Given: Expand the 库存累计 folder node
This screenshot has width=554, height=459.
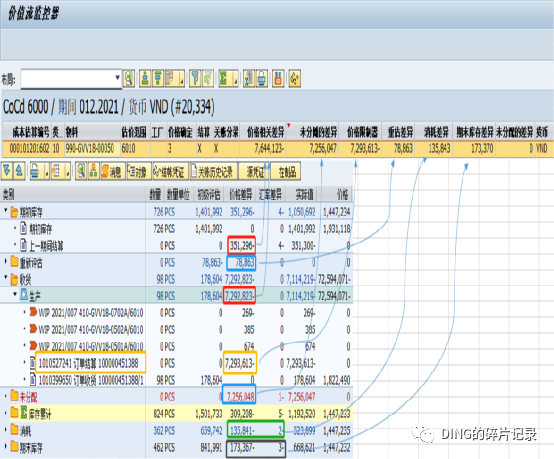Looking at the screenshot, I should 6,412.
